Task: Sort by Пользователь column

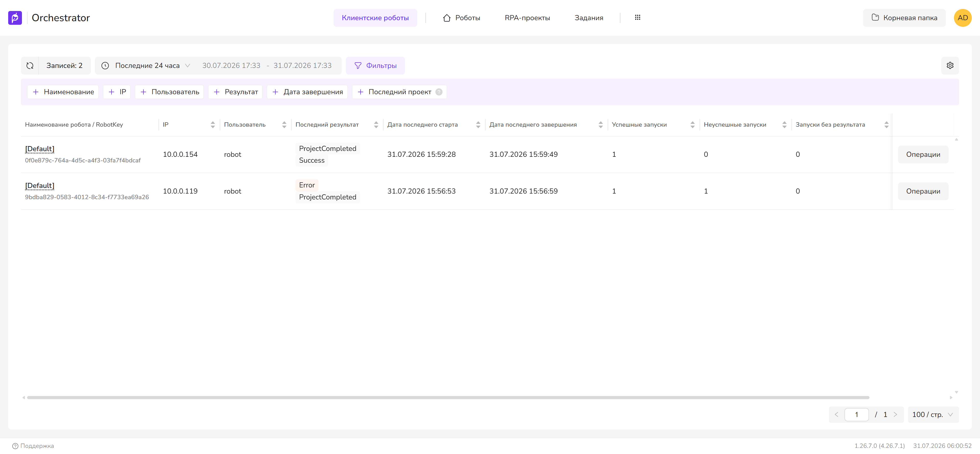Action: [x=284, y=124]
